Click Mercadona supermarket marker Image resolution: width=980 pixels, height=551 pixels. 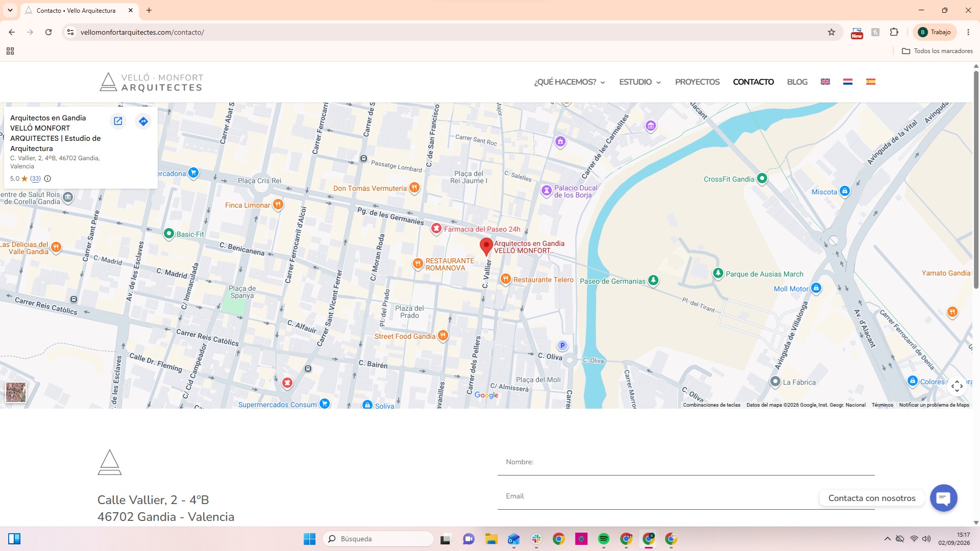pos(193,173)
